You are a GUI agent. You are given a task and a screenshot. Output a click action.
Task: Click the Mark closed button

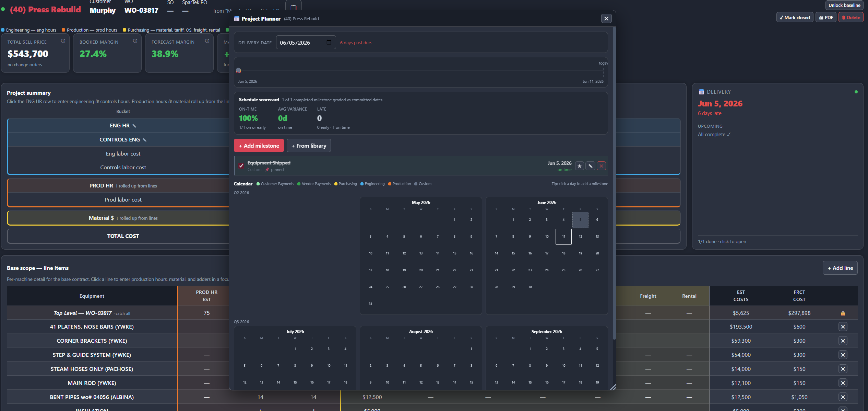795,18
